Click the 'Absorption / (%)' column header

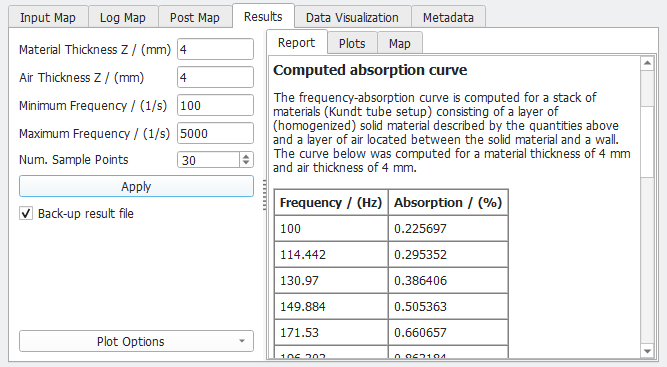click(x=448, y=202)
